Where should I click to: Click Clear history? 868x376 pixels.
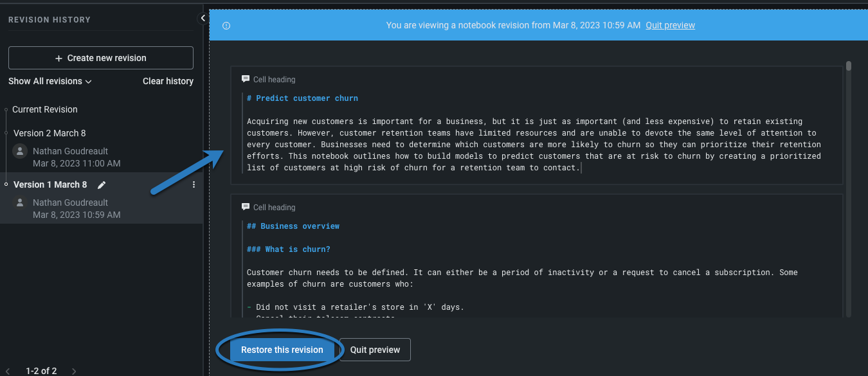pyautogui.click(x=168, y=82)
